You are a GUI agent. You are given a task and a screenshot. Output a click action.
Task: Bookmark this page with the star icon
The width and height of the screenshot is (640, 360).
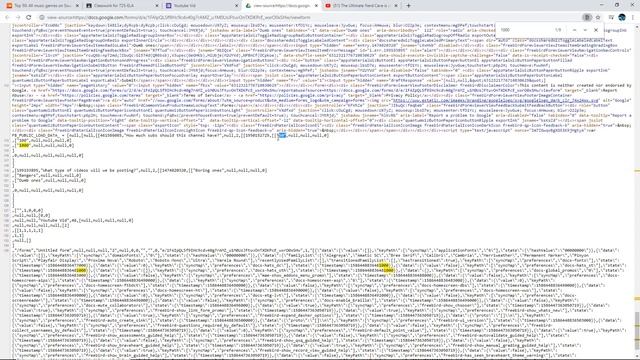pyautogui.click(x=598, y=18)
